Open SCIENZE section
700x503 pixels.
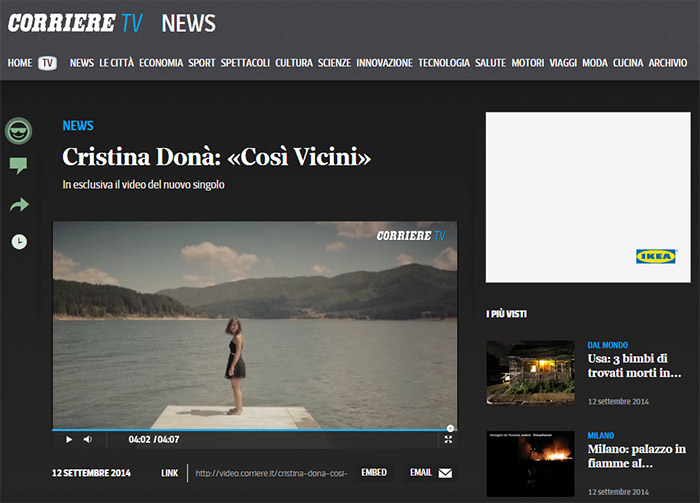(x=334, y=63)
